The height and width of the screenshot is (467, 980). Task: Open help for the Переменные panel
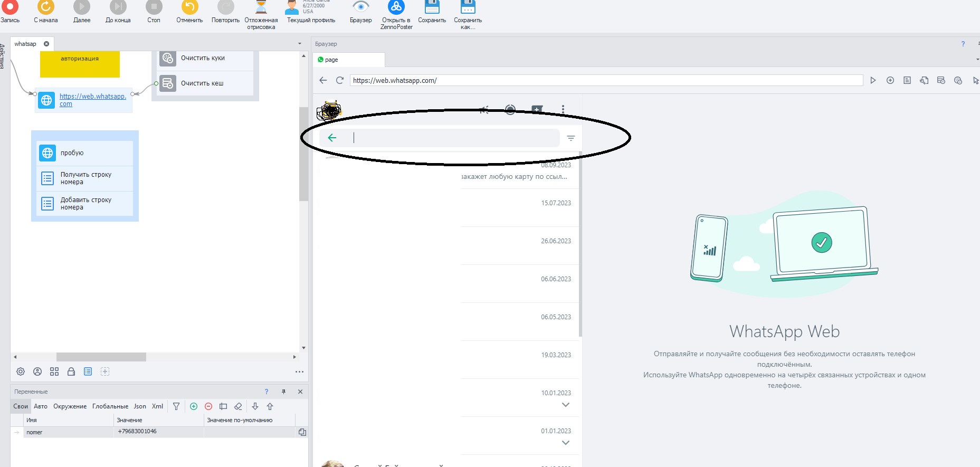pos(267,392)
